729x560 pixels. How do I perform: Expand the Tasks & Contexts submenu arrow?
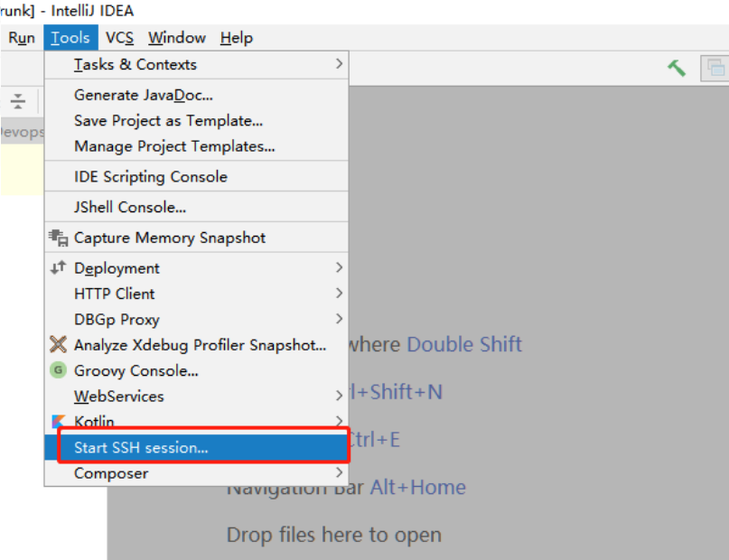tap(339, 64)
